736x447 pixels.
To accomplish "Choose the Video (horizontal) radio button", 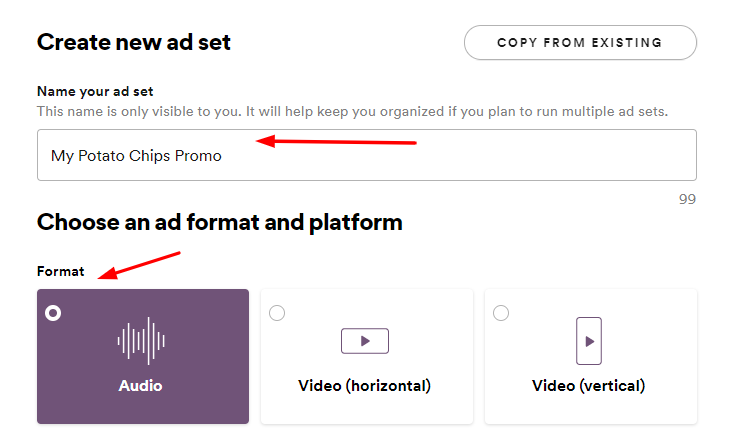I will (x=277, y=313).
